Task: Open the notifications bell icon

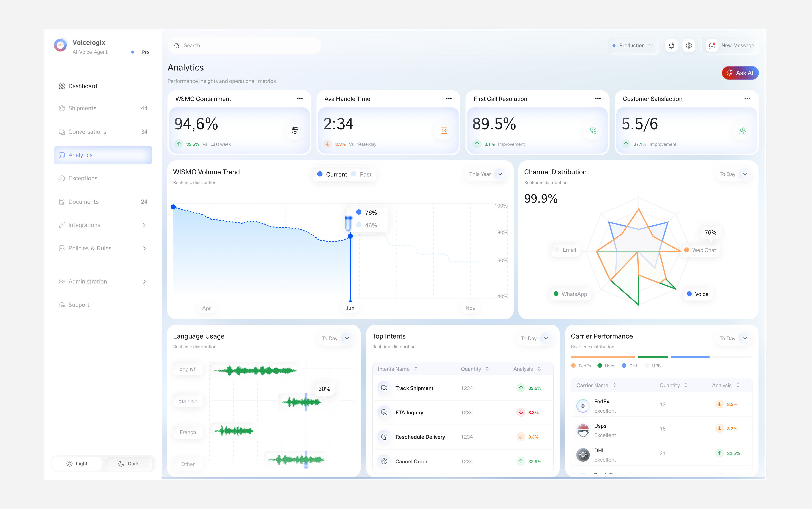Action: [671, 45]
